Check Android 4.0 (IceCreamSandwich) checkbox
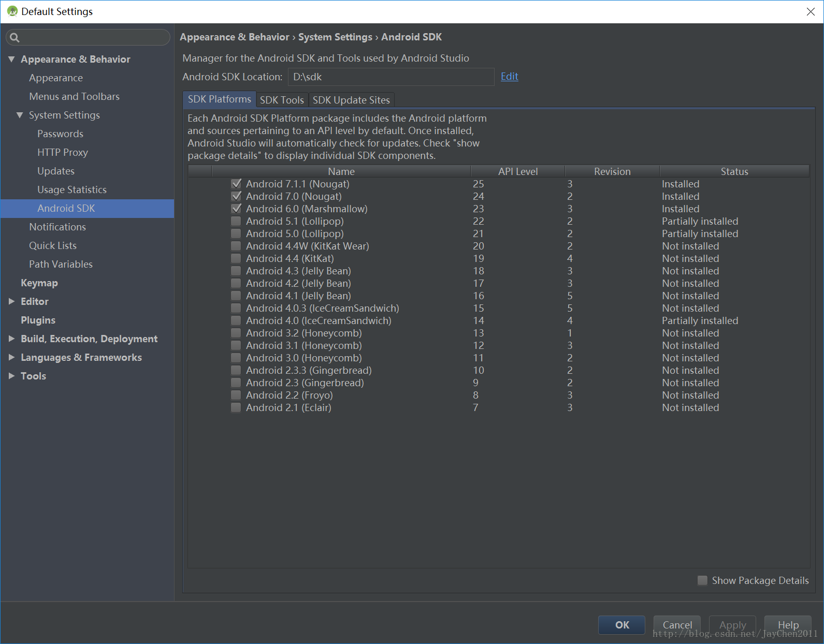Image resolution: width=824 pixels, height=644 pixels. 236,320
